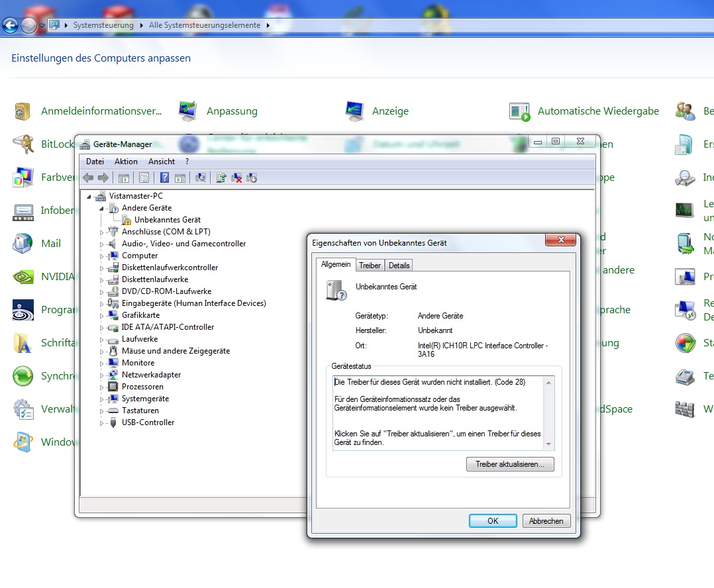714x588 pixels.
Task: Expand the Grafikkarte node
Action: (101, 316)
